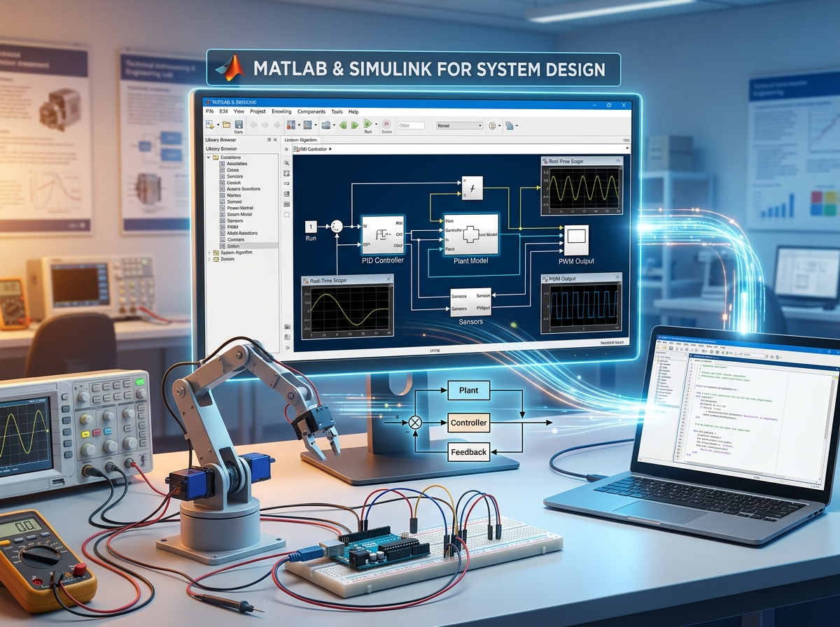Open dropdown arrow next to settings icon

500,125
